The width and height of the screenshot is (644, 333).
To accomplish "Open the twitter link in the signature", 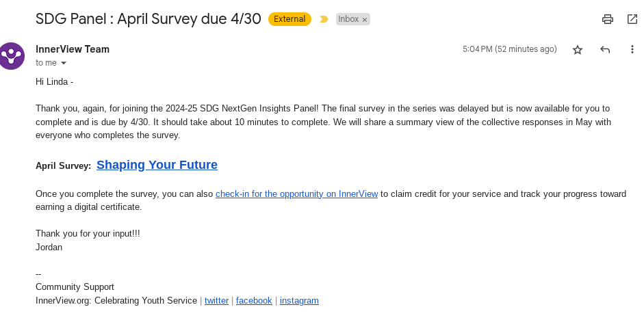I will (216, 300).
